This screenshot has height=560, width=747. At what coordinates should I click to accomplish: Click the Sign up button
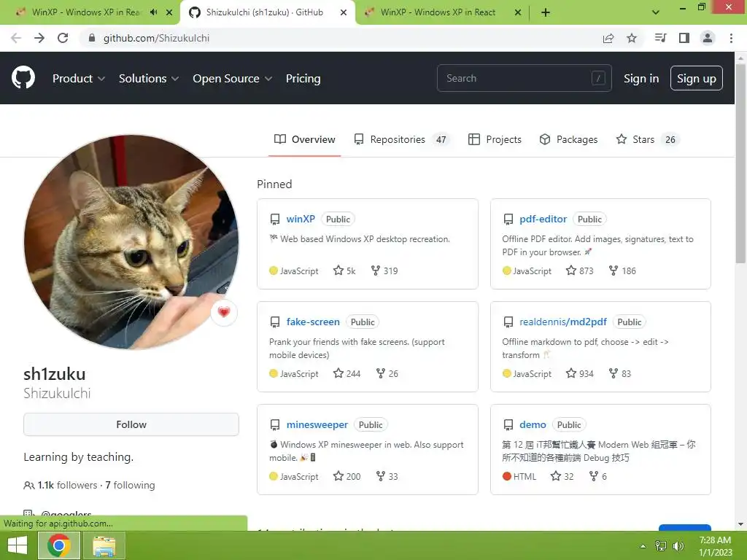(697, 78)
